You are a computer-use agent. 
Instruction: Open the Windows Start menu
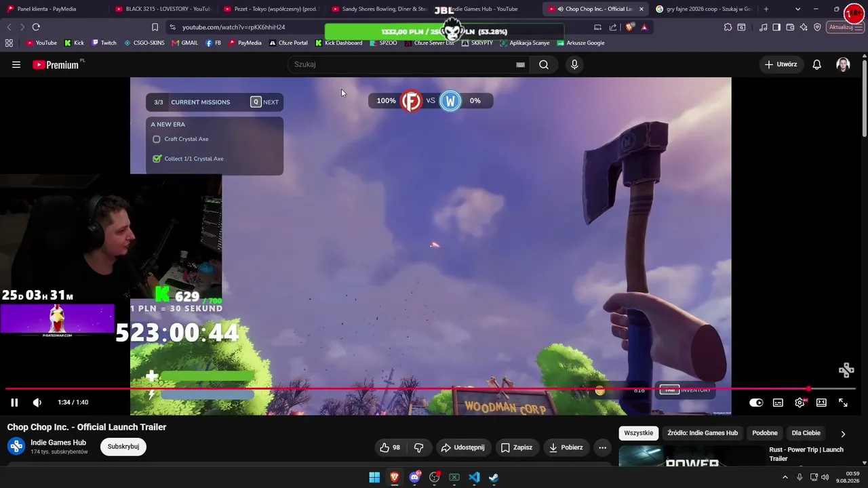click(374, 477)
